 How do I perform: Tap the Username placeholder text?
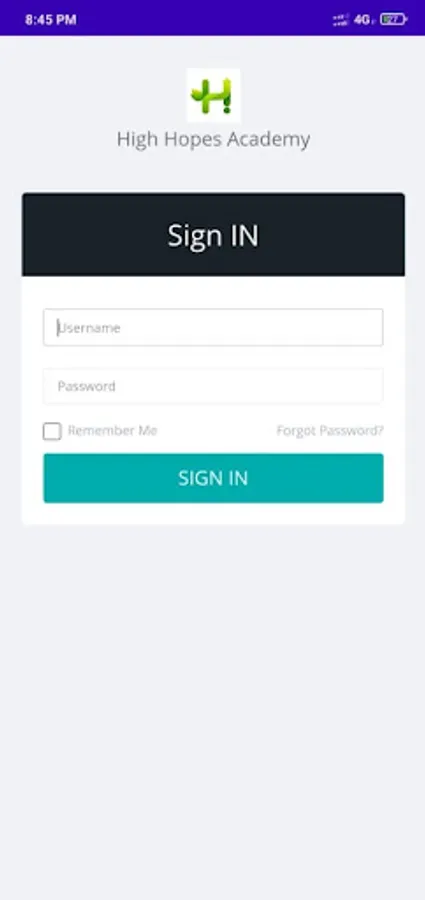89,328
